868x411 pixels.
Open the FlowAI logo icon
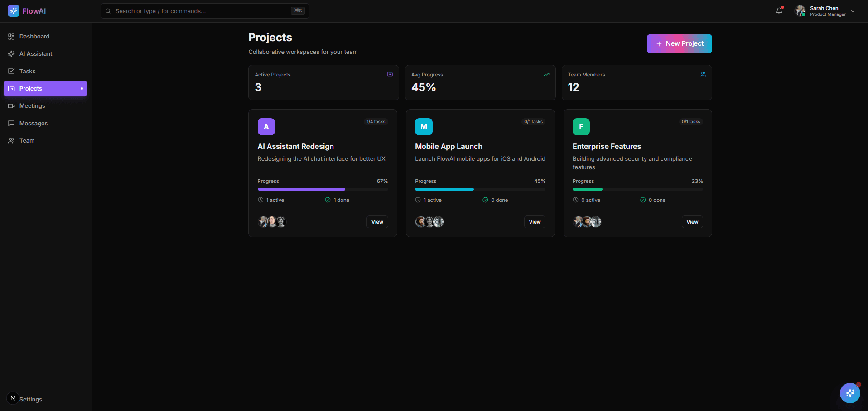[x=13, y=10]
